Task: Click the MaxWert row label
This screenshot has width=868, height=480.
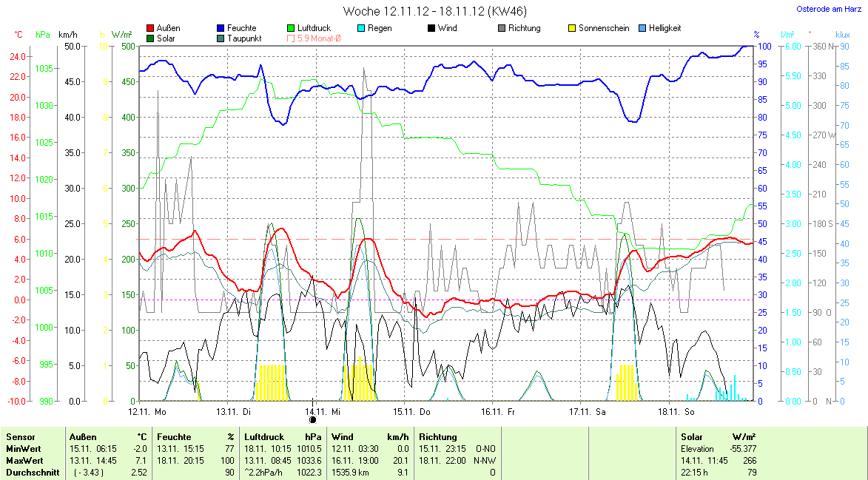Action: (22, 461)
